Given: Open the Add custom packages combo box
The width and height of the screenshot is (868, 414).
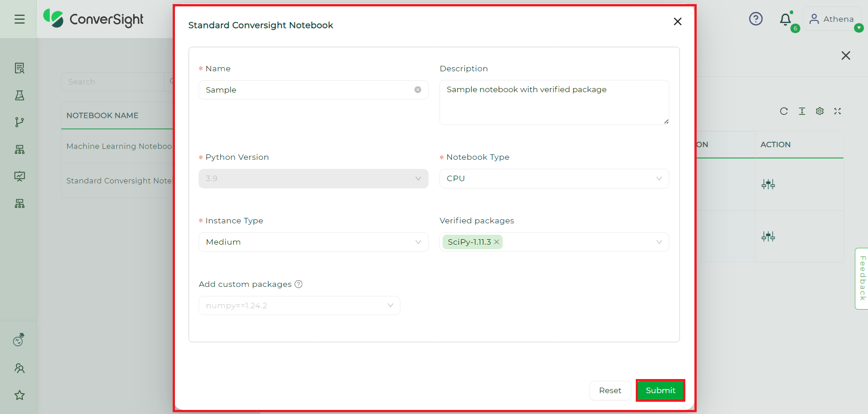Looking at the screenshot, I should [299, 306].
